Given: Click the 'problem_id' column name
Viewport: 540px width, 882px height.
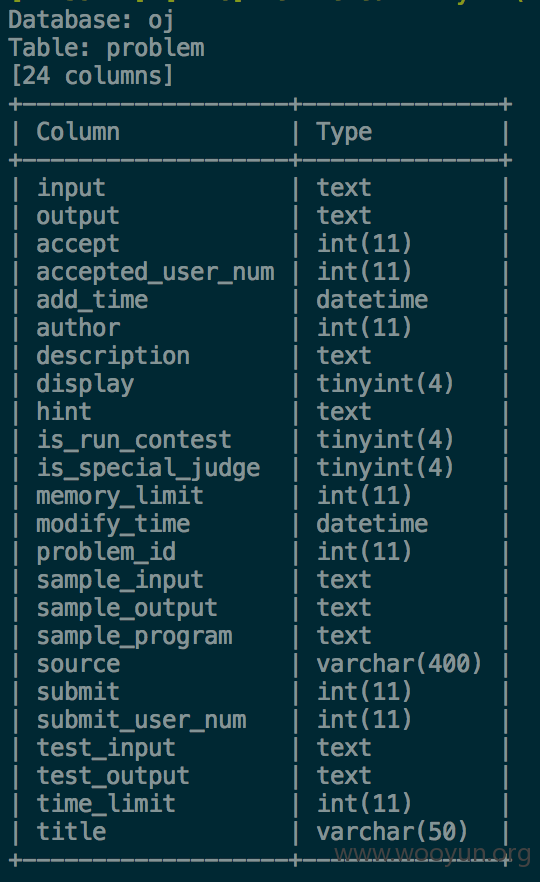Looking at the screenshot, I should [x=106, y=552].
